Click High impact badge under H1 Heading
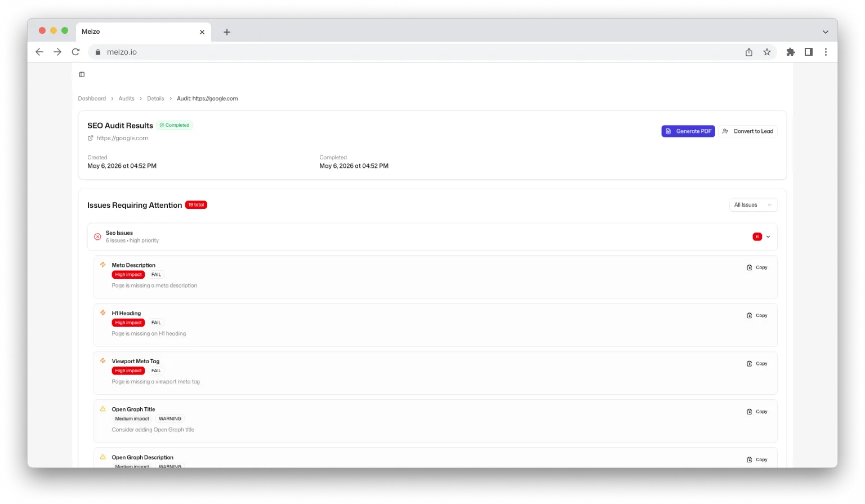Screen dimensions: 865x504 [x=128, y=323]
